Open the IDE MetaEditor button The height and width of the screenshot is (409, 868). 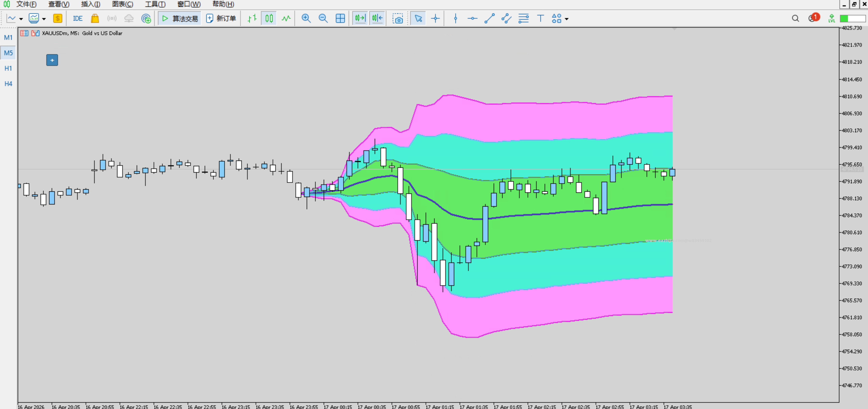click(x=78, y=18)
